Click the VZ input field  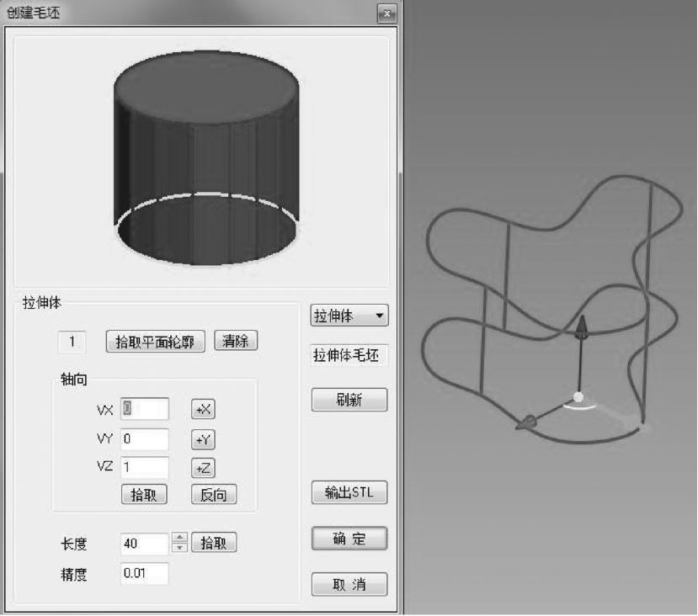pyautogui.click(x=145, y=467)
